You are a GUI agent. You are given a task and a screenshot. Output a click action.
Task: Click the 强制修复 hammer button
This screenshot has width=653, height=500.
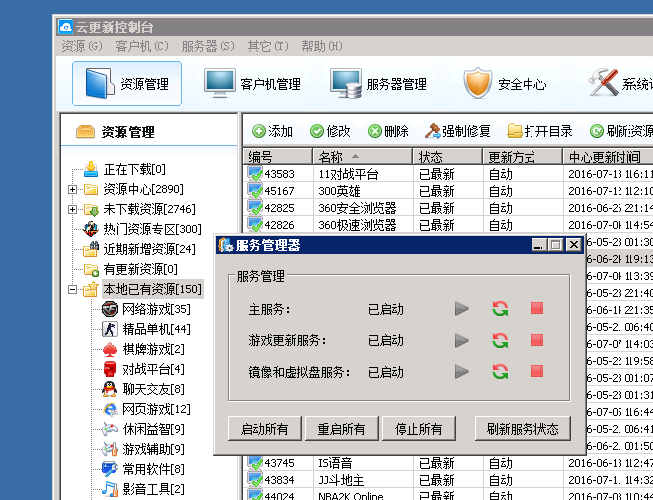coord(457,132)
